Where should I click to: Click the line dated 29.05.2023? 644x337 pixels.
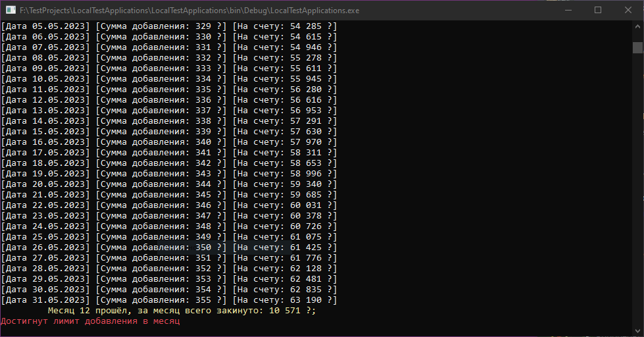[x=169, y=279]
